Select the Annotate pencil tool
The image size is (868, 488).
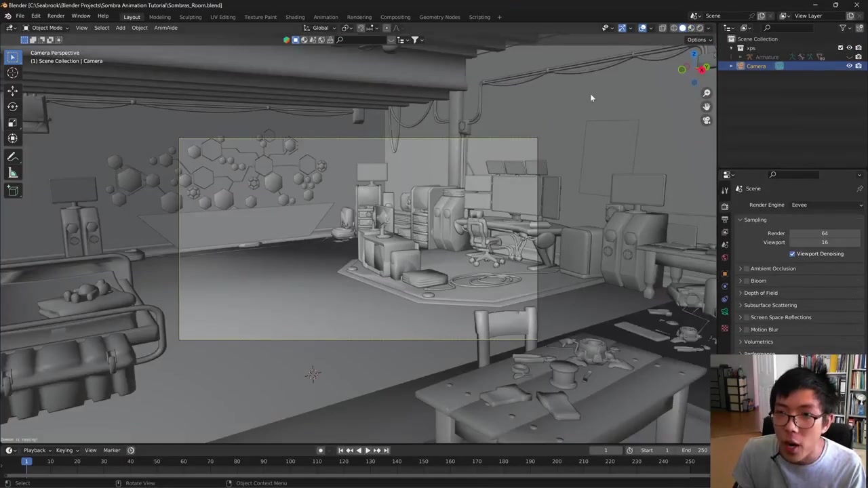click(x=12, y=157)
